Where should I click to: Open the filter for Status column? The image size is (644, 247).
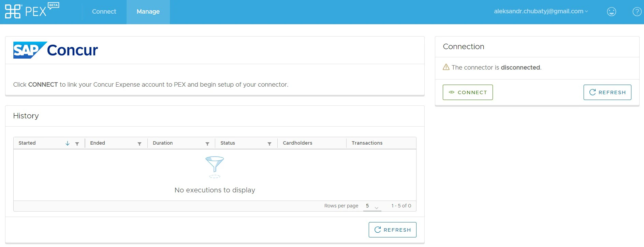click(269, 144)
